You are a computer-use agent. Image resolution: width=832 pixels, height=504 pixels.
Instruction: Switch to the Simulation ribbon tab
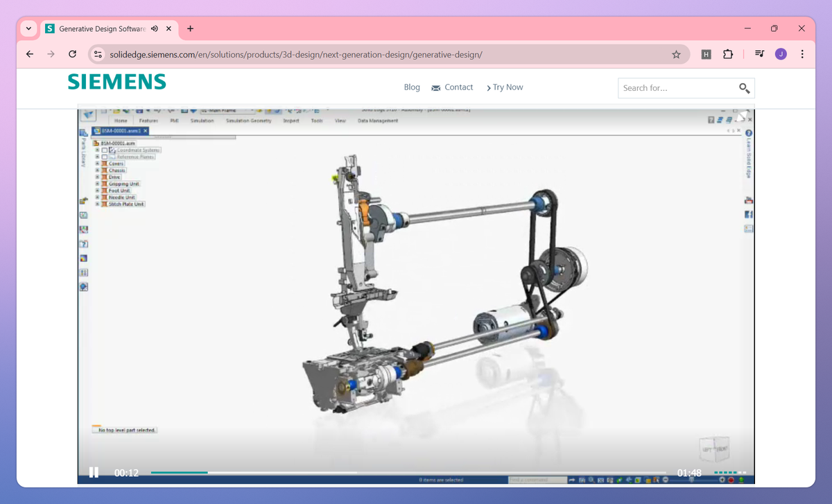tap(202, 121)
